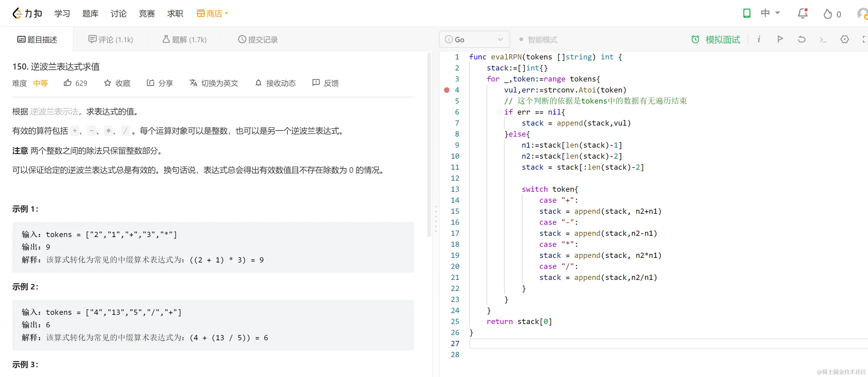The height and width of the screenshot is (377, 868).
Task: Open the 题库 menu item
Action: 90,13
